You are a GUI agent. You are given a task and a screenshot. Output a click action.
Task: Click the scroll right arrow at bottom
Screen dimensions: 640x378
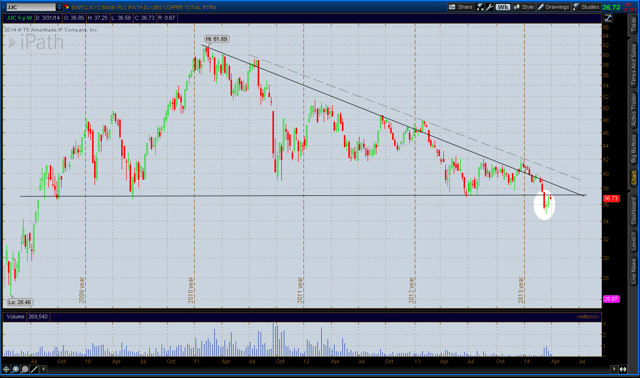(613, 369)
